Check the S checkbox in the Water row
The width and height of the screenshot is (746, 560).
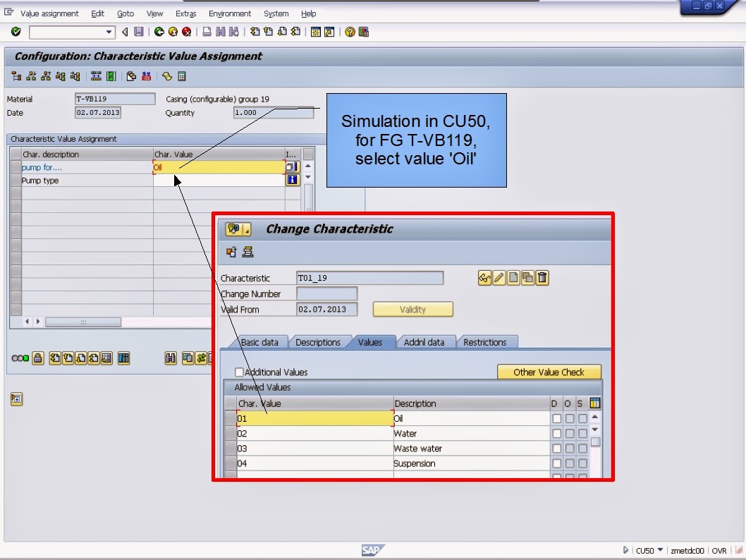(583, 434)
